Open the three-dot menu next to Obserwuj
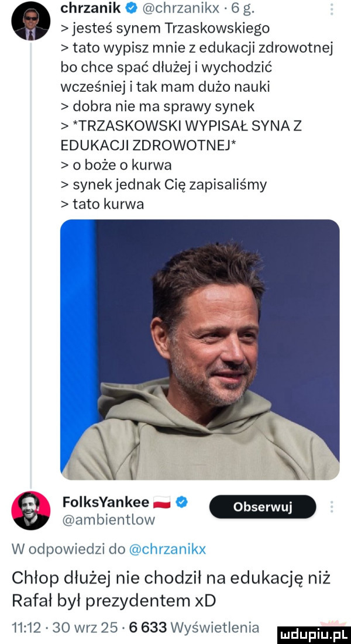351x644 pixels. (x=333, y=505)
